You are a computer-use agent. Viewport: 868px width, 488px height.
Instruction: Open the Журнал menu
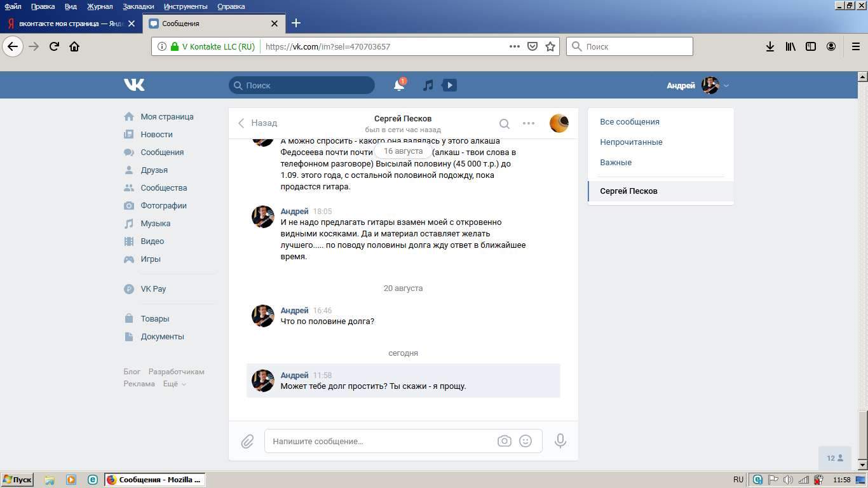[100, 6]
